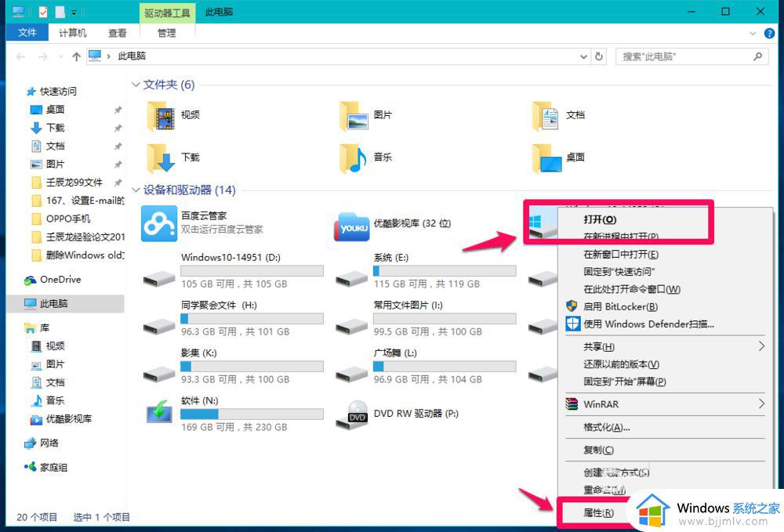Click the 此电脑 address bar path
Image resolution: width=784 pixels, height=532 pixels.
(x=132, y=56)
